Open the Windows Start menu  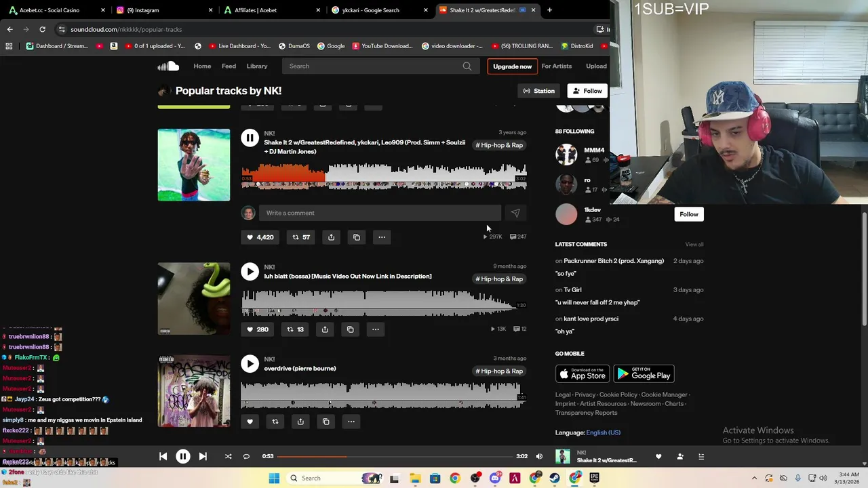[x=274, y=479]
